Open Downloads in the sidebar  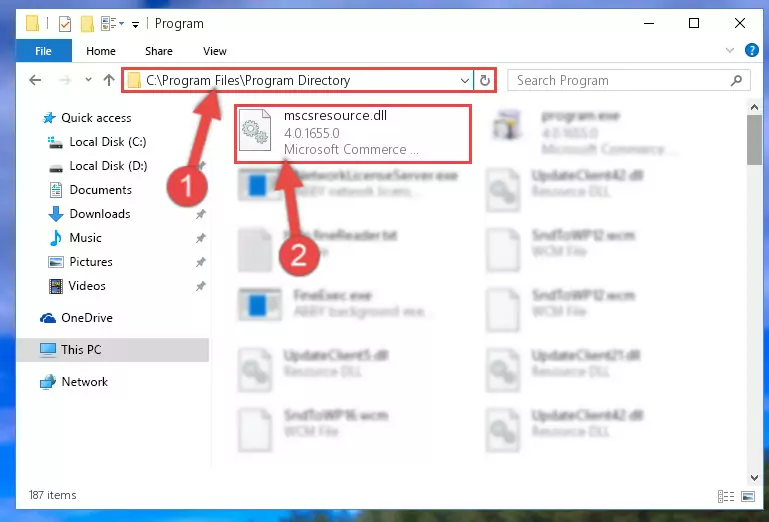click(100, 214)
